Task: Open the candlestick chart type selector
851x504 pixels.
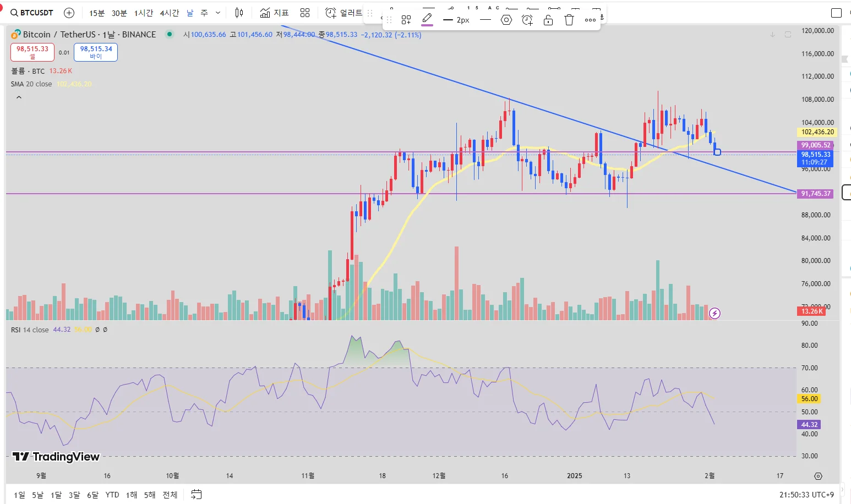Action: [x=239, y=13]
